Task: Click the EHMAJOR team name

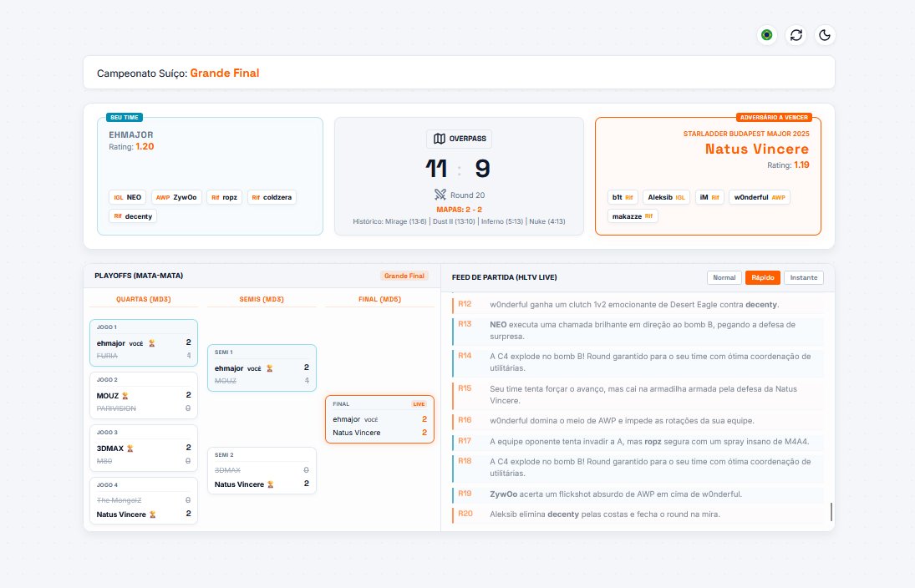Action: [130, 134]
